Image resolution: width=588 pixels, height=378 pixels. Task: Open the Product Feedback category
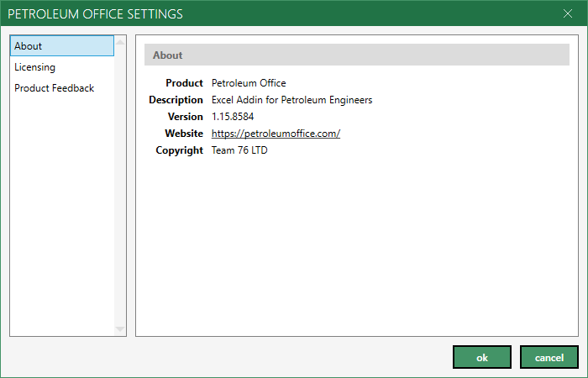(62, 88)
